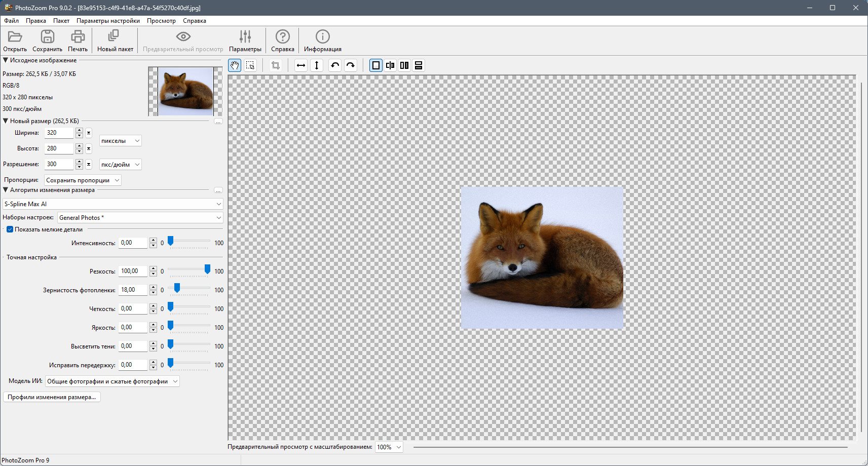Screen dimensions: 868x466
Task: Click the resize profiles button
Action: tap(52, 397)
